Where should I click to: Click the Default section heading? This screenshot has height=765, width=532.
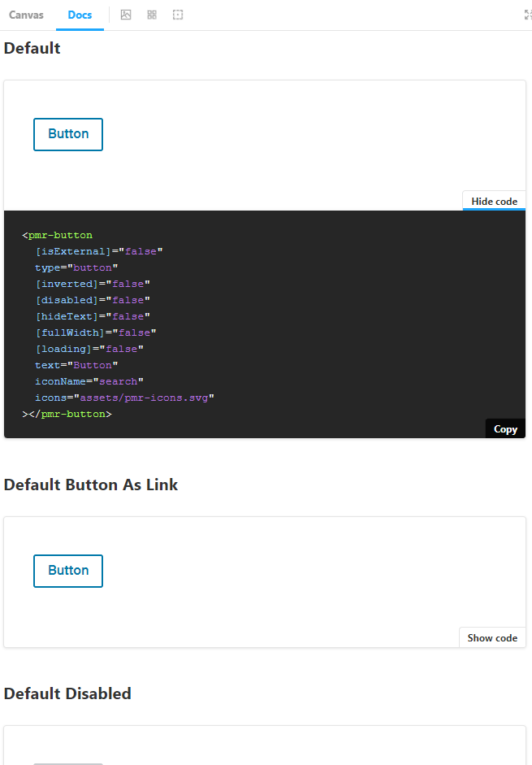pos(32,48)
